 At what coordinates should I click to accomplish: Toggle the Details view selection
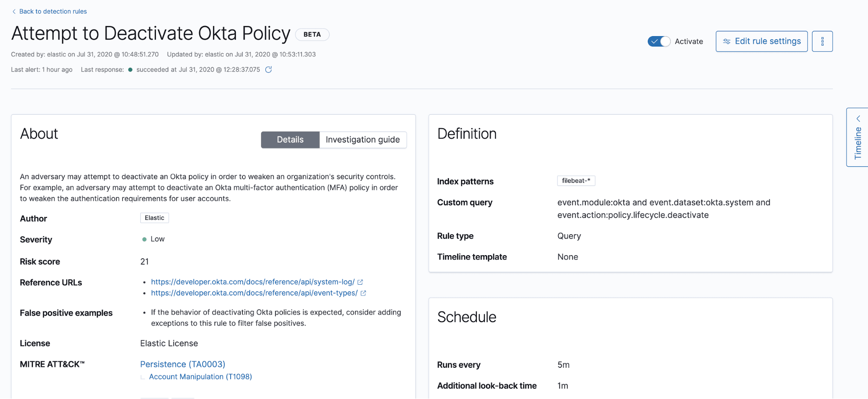click(x=290, y=140)
